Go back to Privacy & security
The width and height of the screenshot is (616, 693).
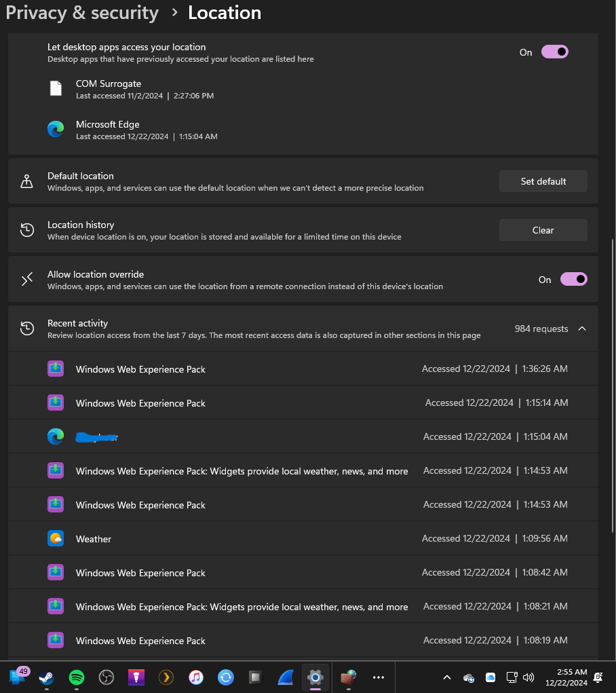[x=82, y=13]
